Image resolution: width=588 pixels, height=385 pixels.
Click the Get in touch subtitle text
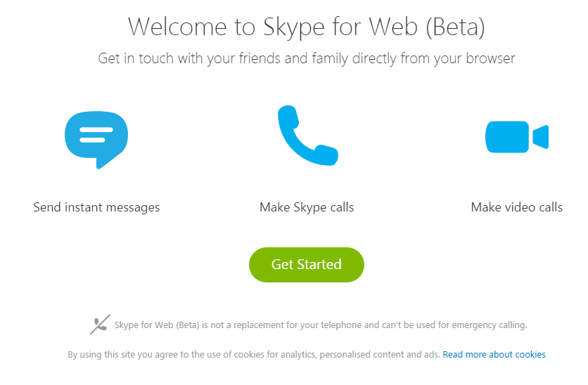tap(307, 59)
